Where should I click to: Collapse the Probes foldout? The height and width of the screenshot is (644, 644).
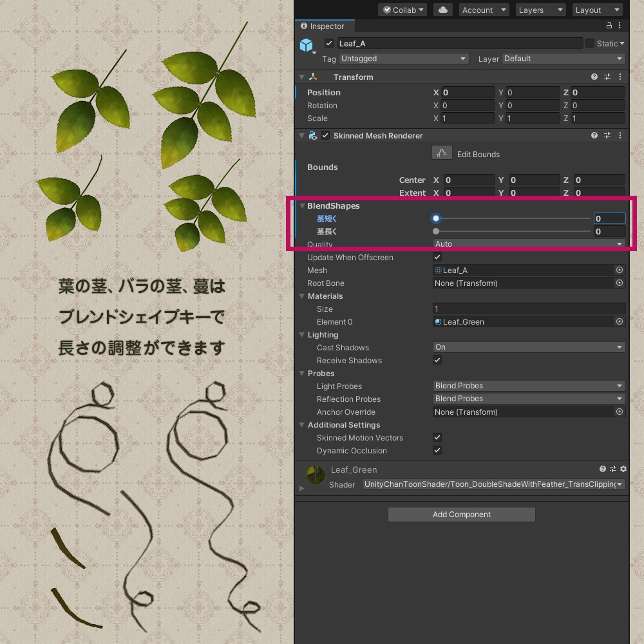point(302,373)
